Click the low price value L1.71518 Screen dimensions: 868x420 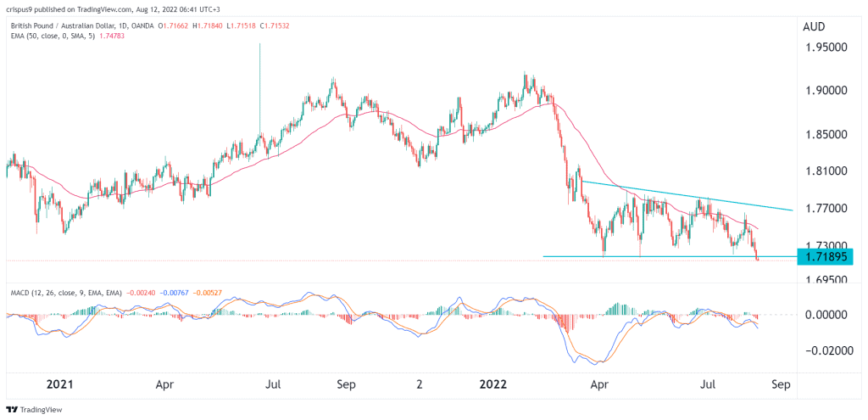[240, 26]
